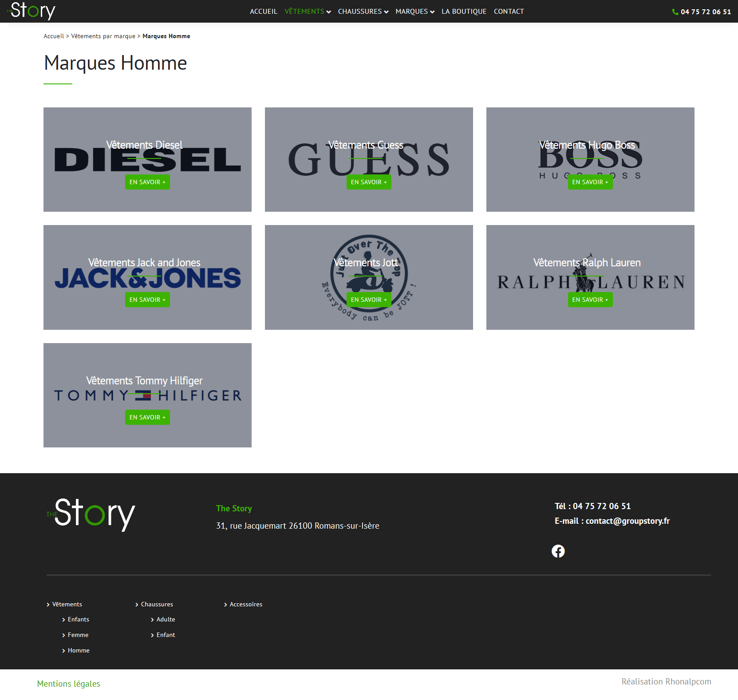738x700 pixels.
Task: Open Mentions légales link
Action: (69, 684)
